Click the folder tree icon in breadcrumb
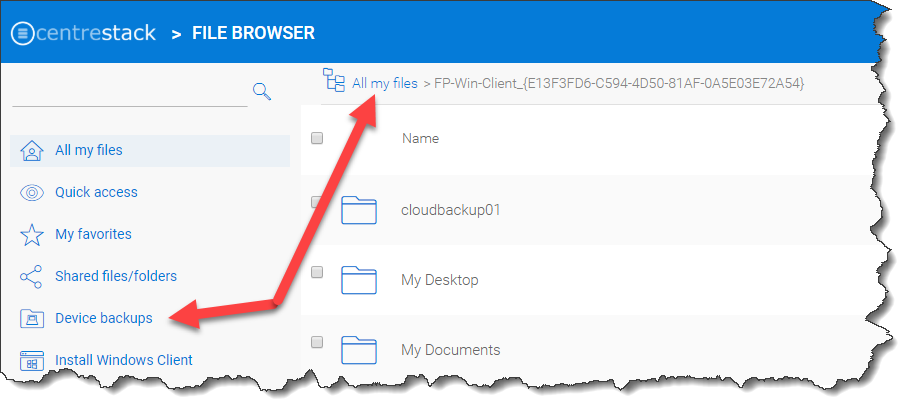Screen dimensions: 913x415 click(334, 79)
